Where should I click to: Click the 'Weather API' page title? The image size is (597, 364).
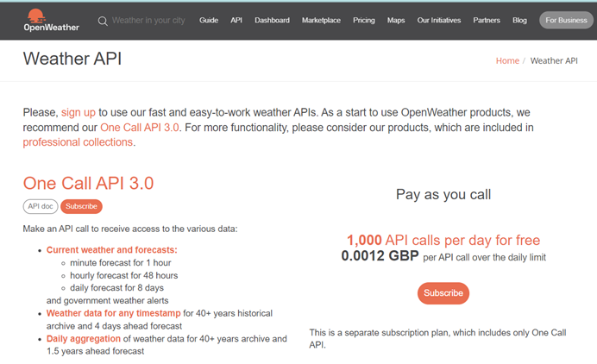(x=72, y=59)
